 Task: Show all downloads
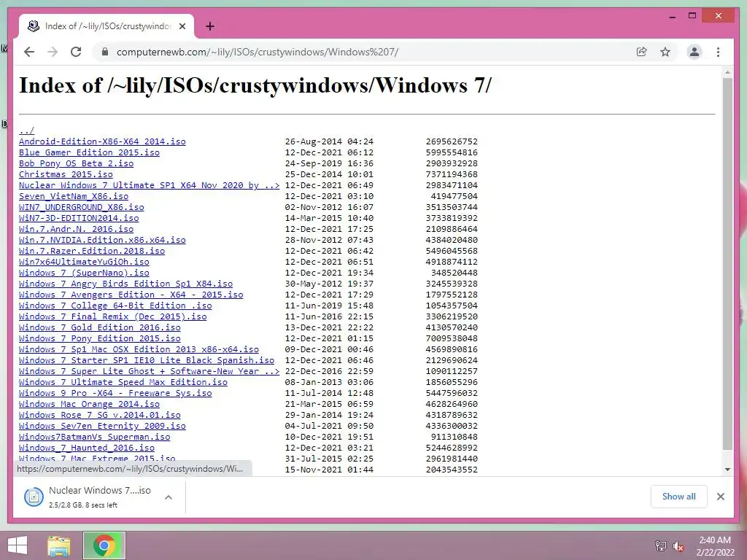click(678, 497)
